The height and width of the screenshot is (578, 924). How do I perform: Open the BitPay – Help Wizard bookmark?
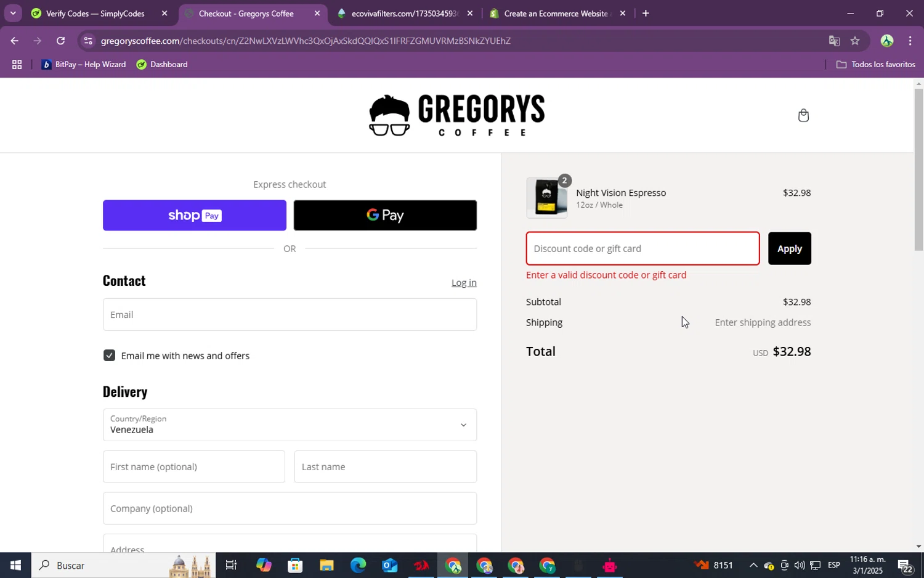tap(84, 64)
